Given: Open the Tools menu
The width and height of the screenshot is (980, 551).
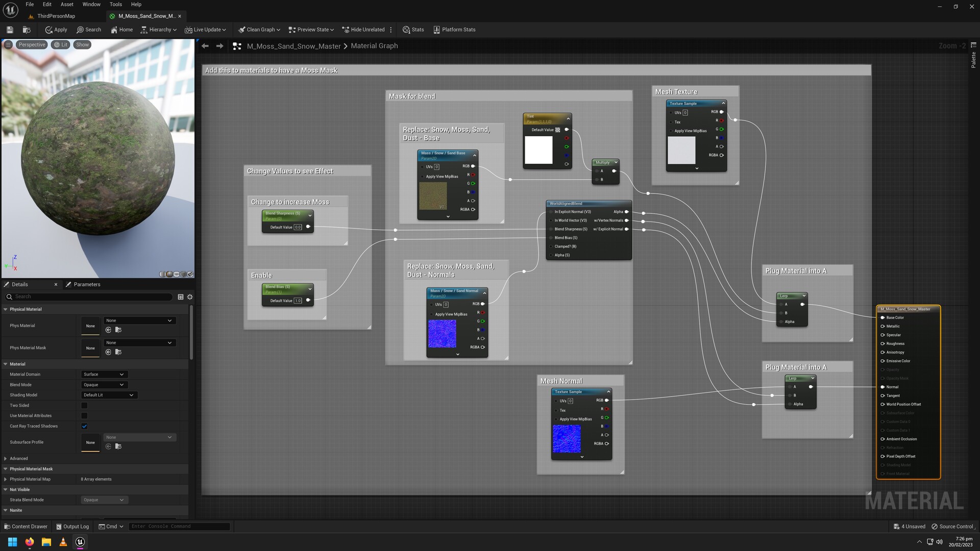Looking at the screenshot, I should [115, 4].
